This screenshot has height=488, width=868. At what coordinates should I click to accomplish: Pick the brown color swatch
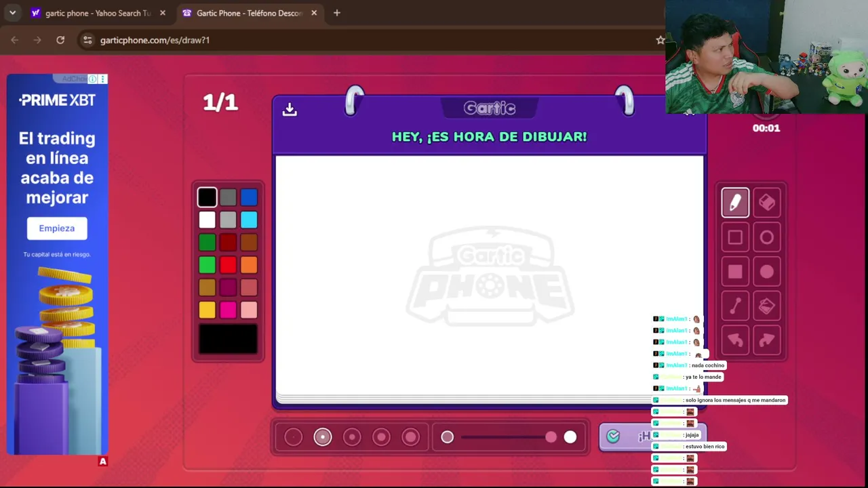(x=249, y=243)
